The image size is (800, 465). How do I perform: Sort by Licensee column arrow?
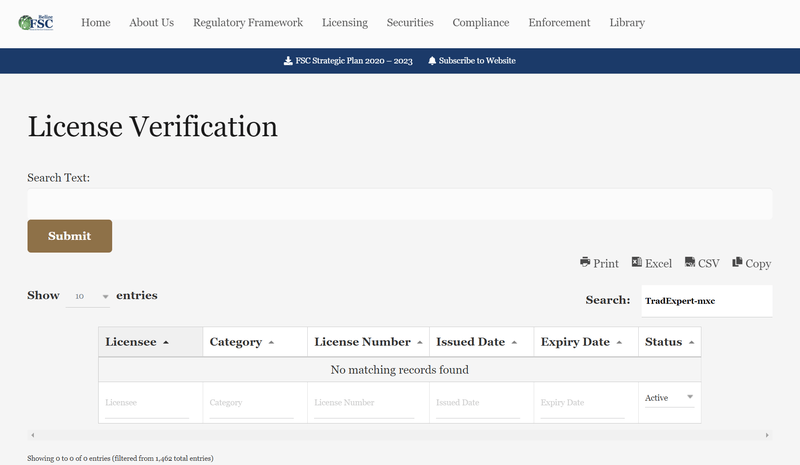(166, 342)
